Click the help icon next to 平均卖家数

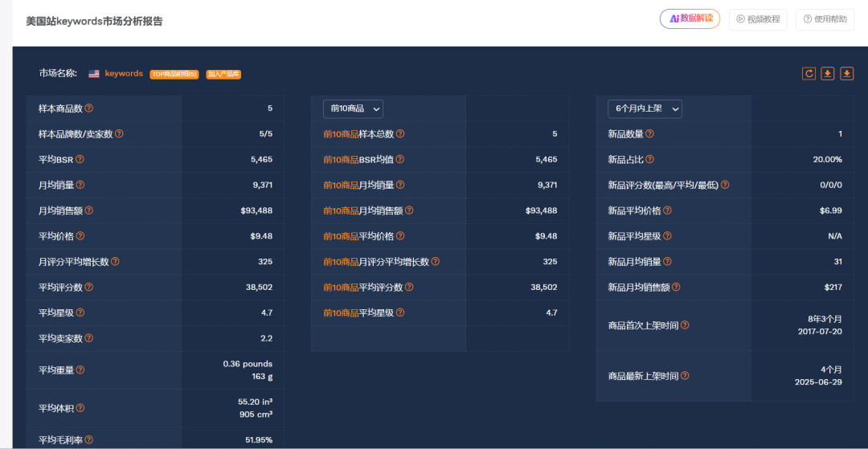pos(88,338)
